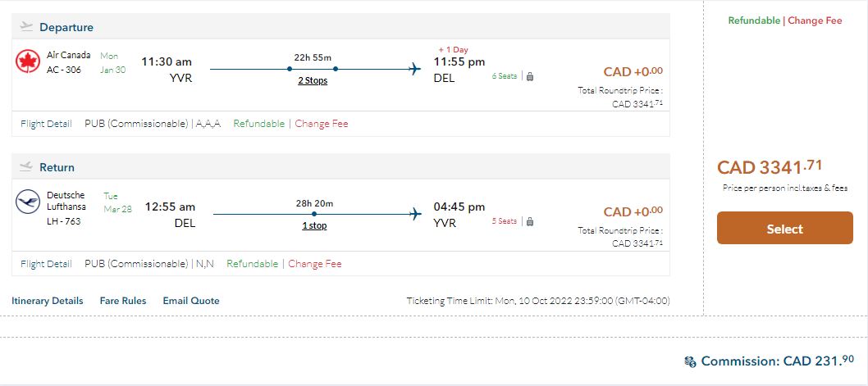Click the airplane icon on YVR–DEL route line
The height and width of the screenshot is (386, 868).
pyautogui.click(x=415, y=69)
